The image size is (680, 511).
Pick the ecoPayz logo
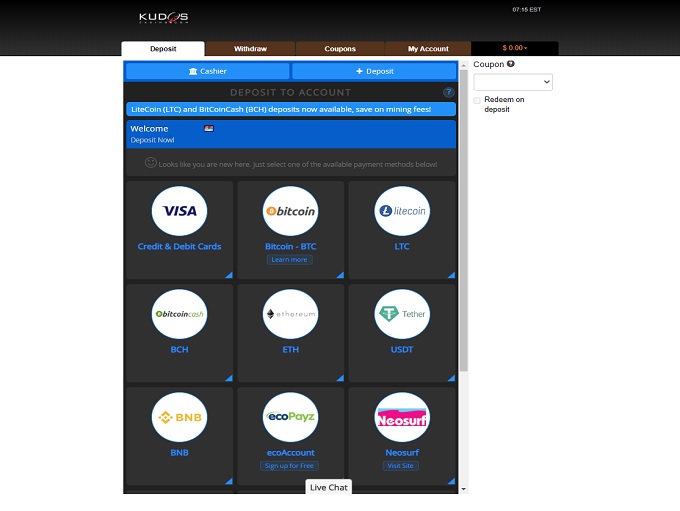(291, 417)
